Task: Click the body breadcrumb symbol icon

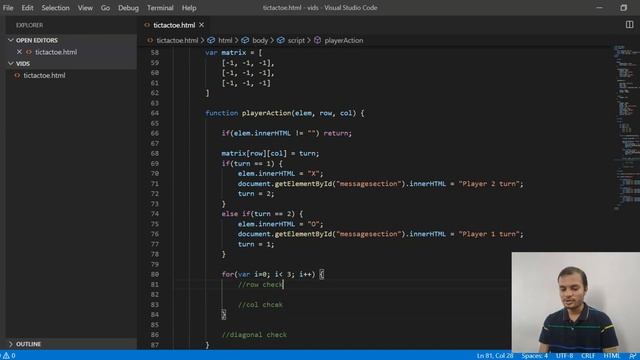Action: pyautogui.click(x=245, y=40)
